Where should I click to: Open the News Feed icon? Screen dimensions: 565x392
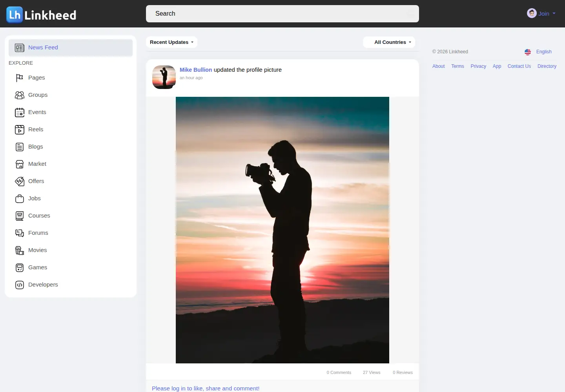(x=20, y=48)
